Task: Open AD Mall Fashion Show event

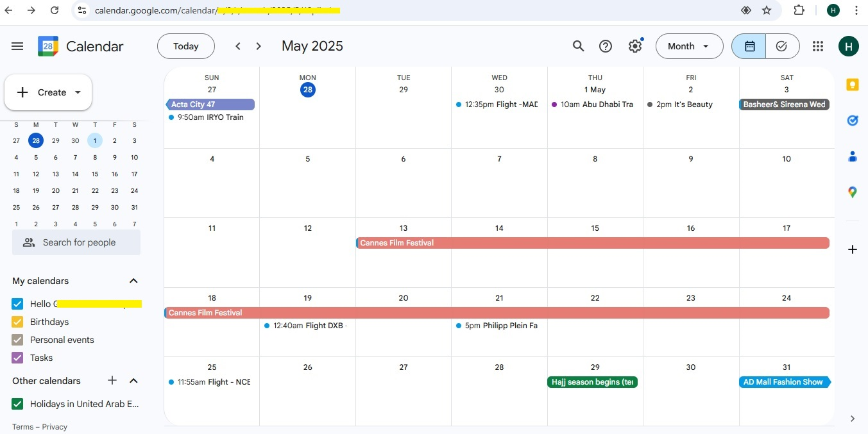Action: [x=785, y=382]
